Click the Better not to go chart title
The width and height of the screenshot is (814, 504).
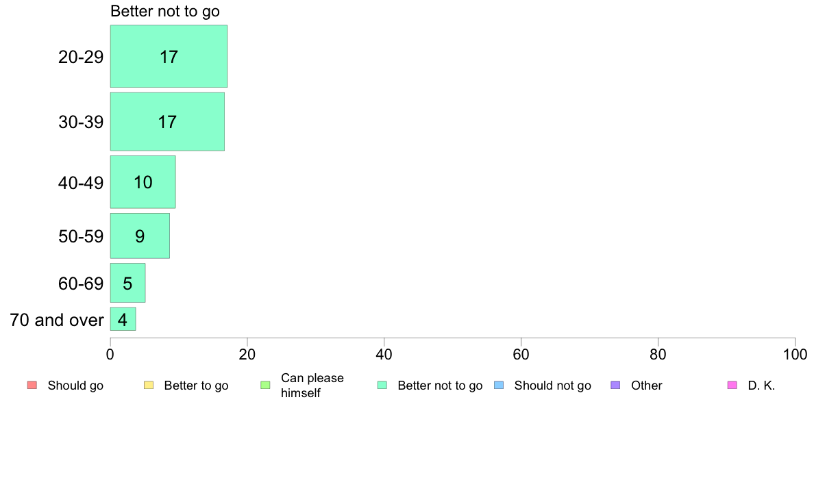(165, 11)
